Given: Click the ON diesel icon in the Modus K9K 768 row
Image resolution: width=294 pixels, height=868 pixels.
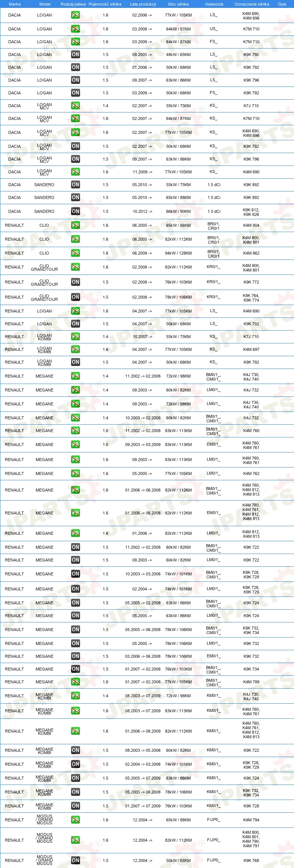Looking at the screenshot, I should (76, 860).
